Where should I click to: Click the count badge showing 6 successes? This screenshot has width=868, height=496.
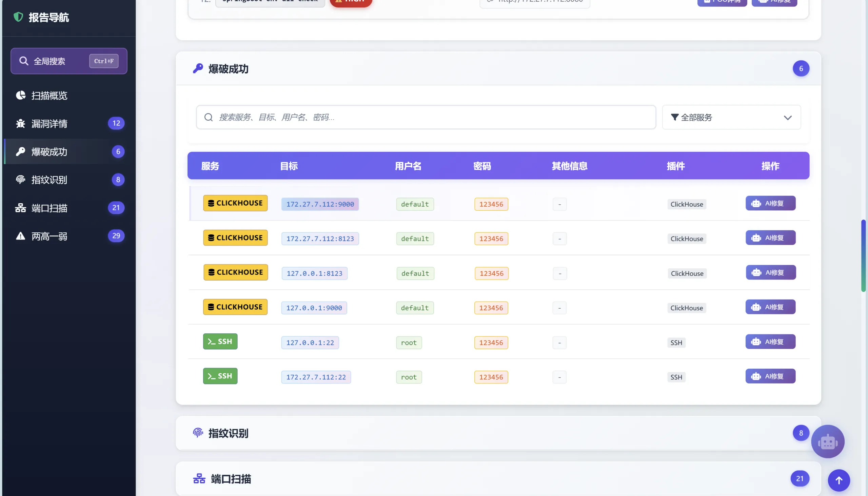pos(801,68)
